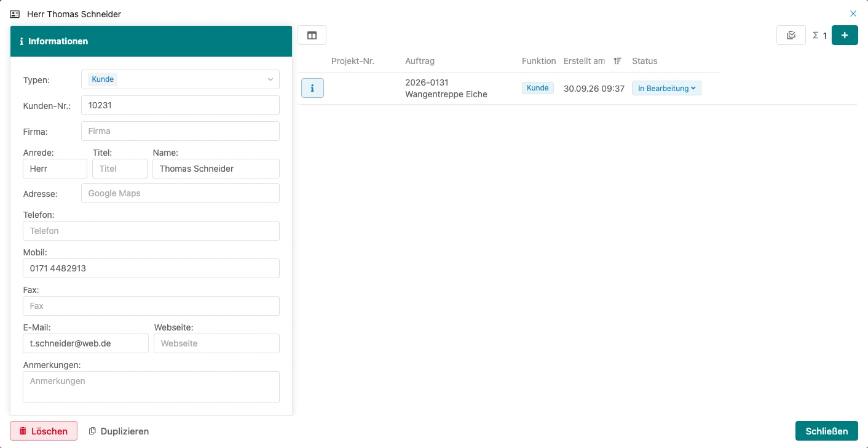Click the Anrede field showing Herr

point(55,169)
